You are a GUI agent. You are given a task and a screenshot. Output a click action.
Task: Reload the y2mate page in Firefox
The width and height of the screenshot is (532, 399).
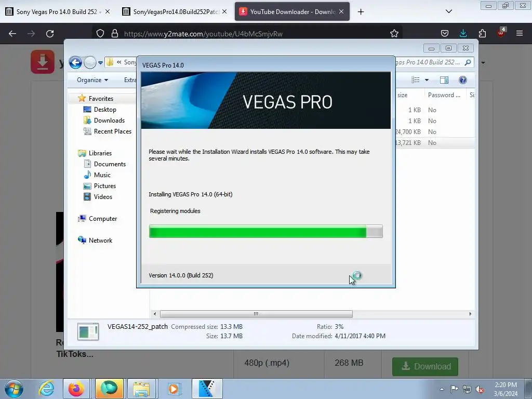point(50,34)
